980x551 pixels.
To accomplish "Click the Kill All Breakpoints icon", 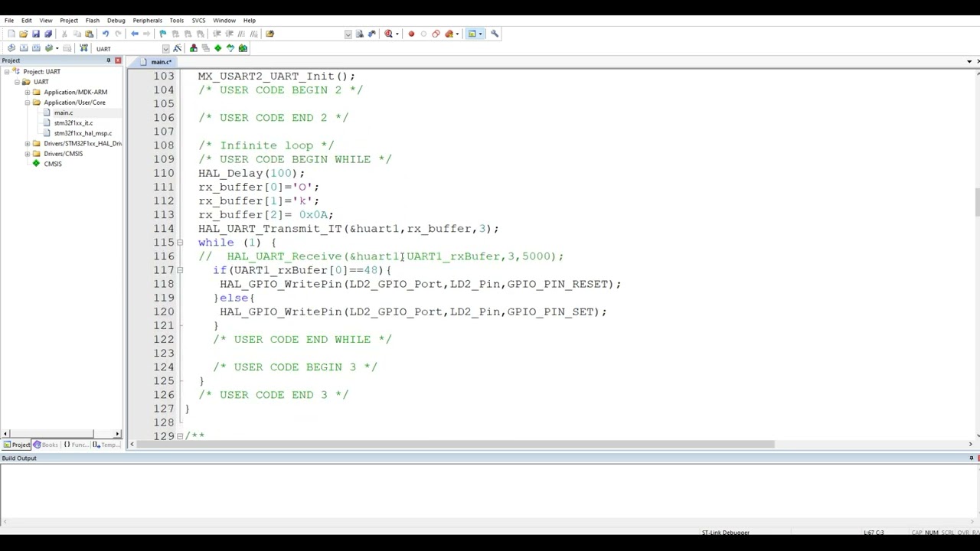I will (x=449, y=34).
